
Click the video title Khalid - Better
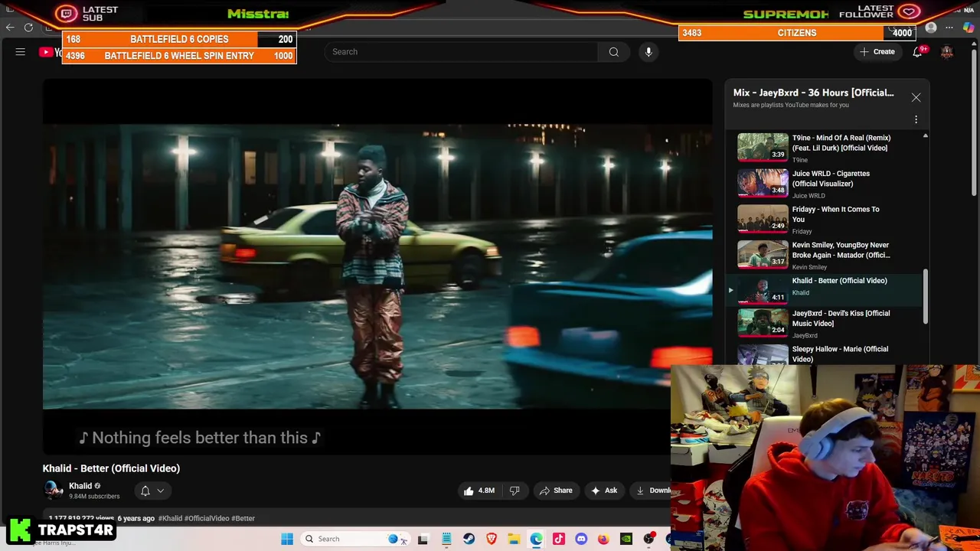coord(111,468)
